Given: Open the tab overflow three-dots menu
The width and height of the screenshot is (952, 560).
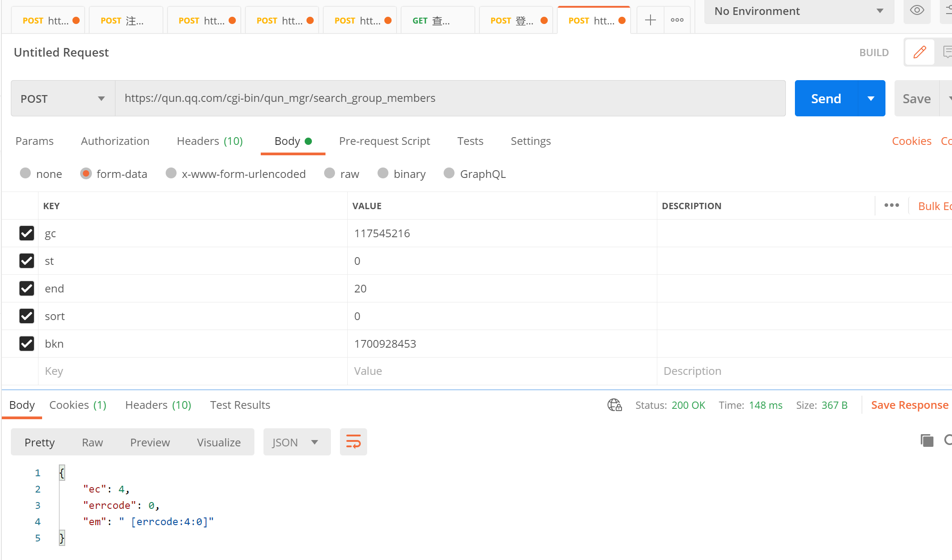Looking at the screenshot, I should click(x=677, y=20).
